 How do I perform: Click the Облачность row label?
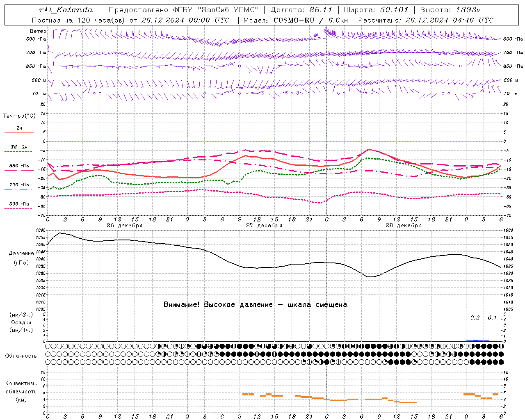coord(21,356)
